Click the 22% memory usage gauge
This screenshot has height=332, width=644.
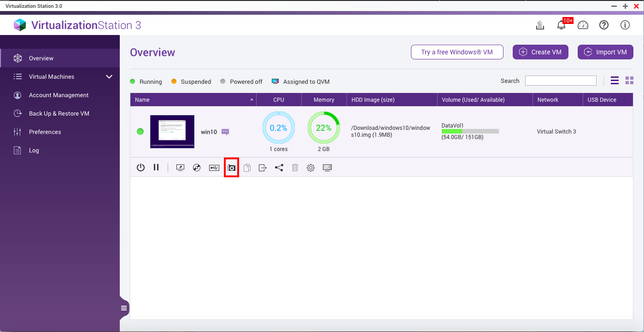click(x=324, y=128)
